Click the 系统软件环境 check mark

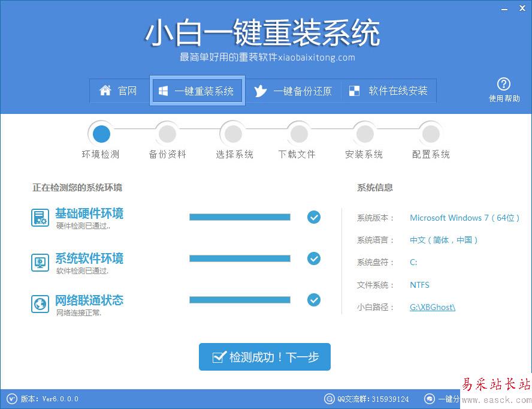pos(314,258)
